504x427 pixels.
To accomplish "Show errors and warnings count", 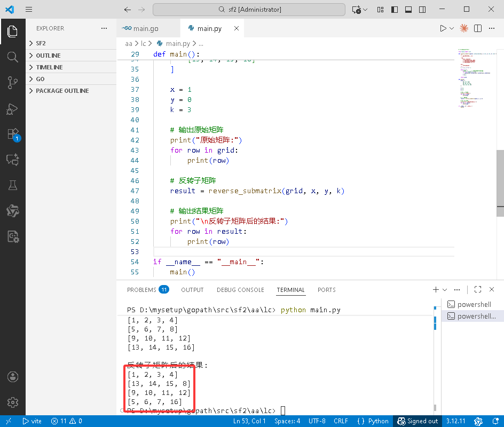I will pyautogui.click(x=67, y=421).
